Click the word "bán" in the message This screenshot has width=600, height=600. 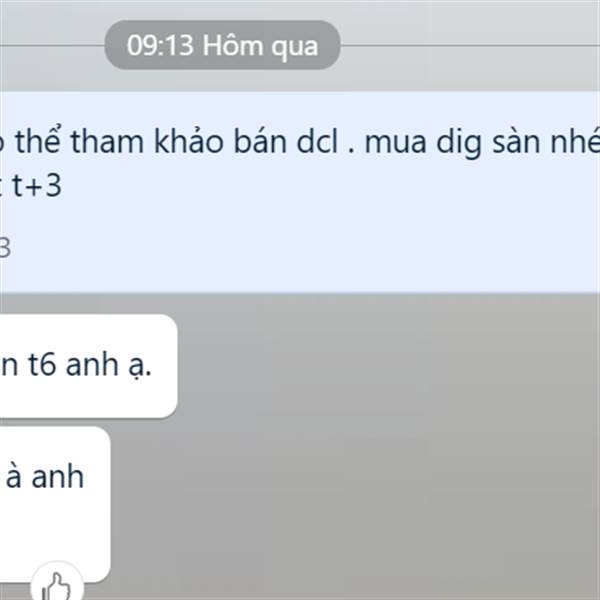(260, 141)
